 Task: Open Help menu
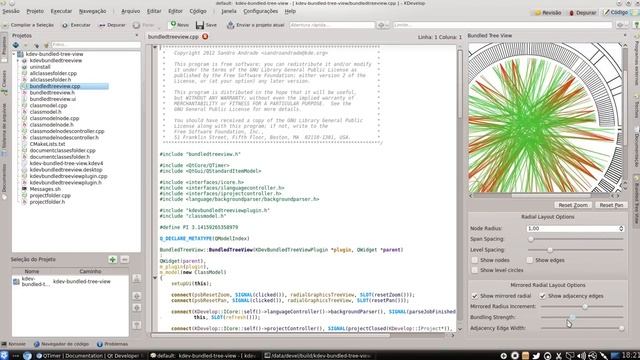[x=290, y=11]
